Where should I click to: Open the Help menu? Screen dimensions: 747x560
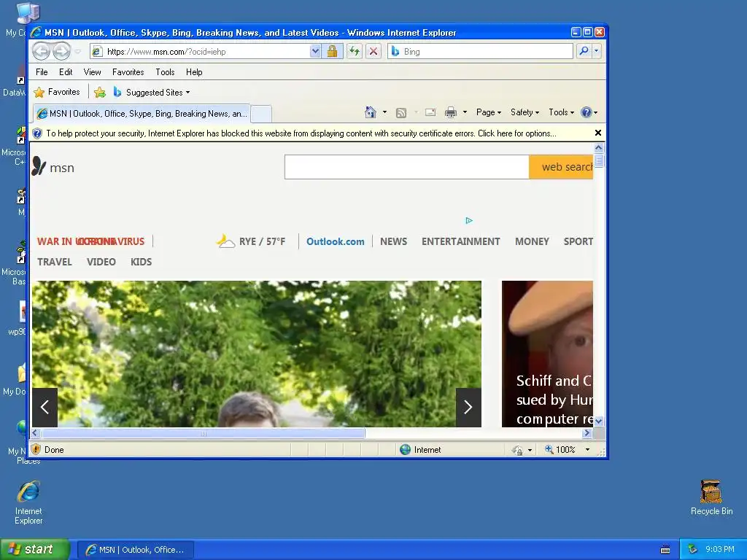pos(194,72)
